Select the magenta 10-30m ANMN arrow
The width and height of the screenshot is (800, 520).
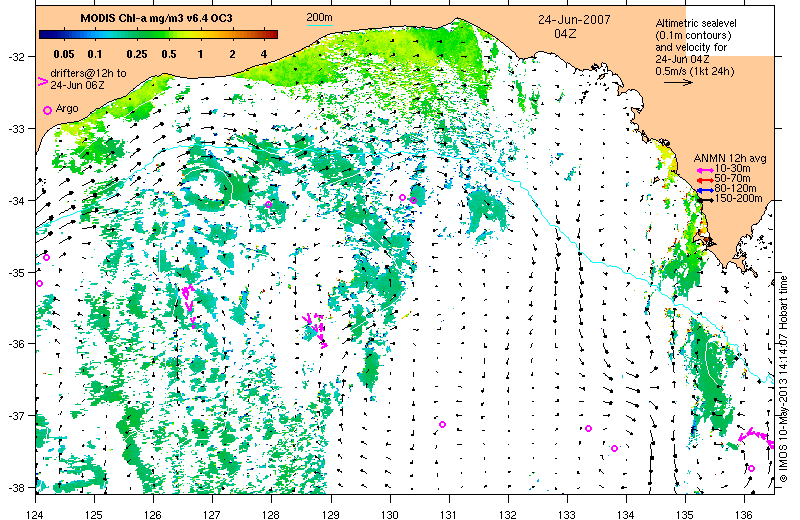[x=706, y=170]
